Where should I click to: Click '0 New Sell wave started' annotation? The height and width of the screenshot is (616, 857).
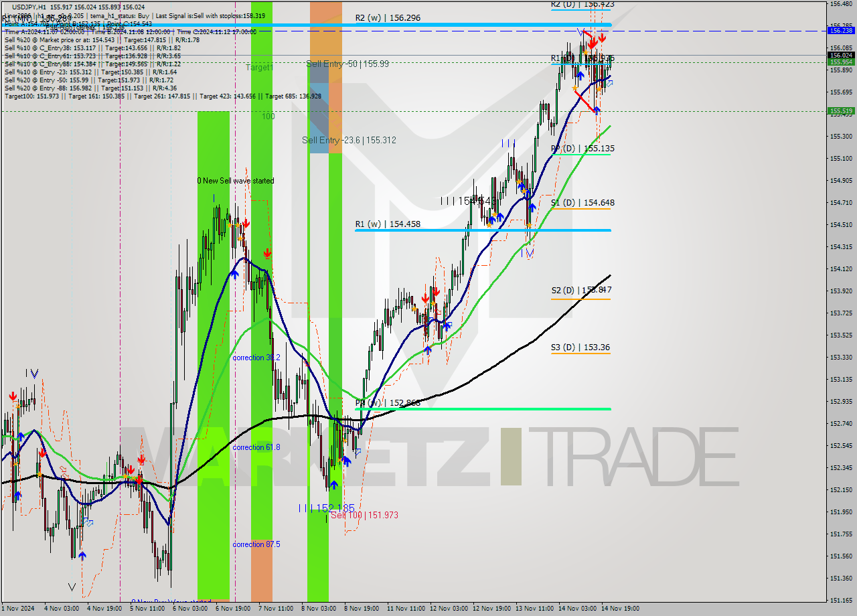(x=236, y=181)
